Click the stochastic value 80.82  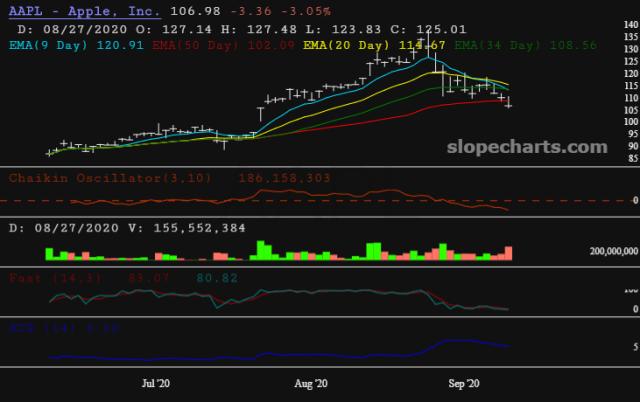pos(217,278)
